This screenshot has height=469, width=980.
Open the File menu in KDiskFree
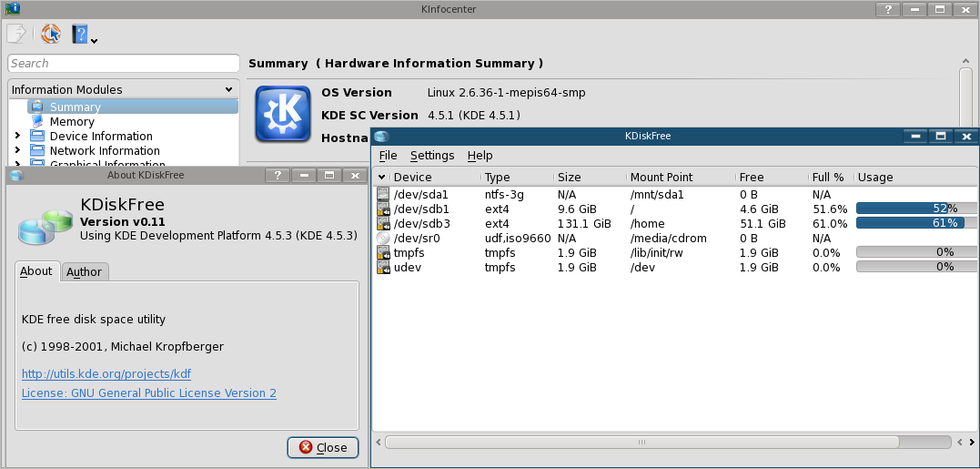tap(388, 155)
